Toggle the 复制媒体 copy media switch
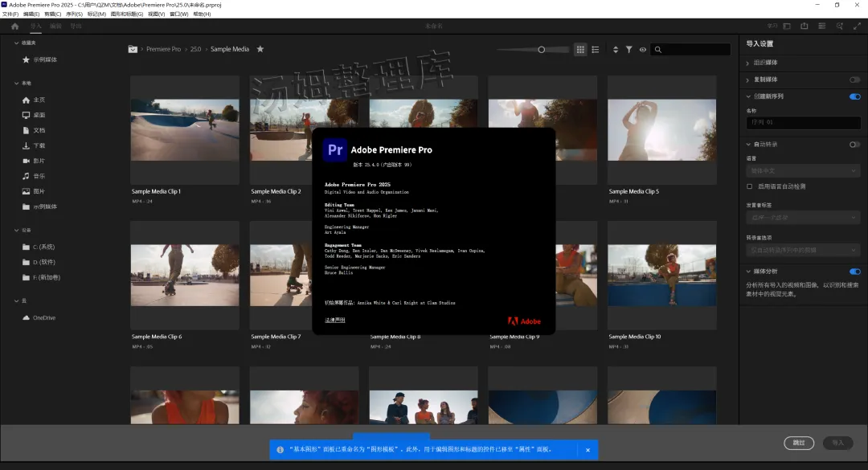 pyautogui.click(x=854, y=80)
